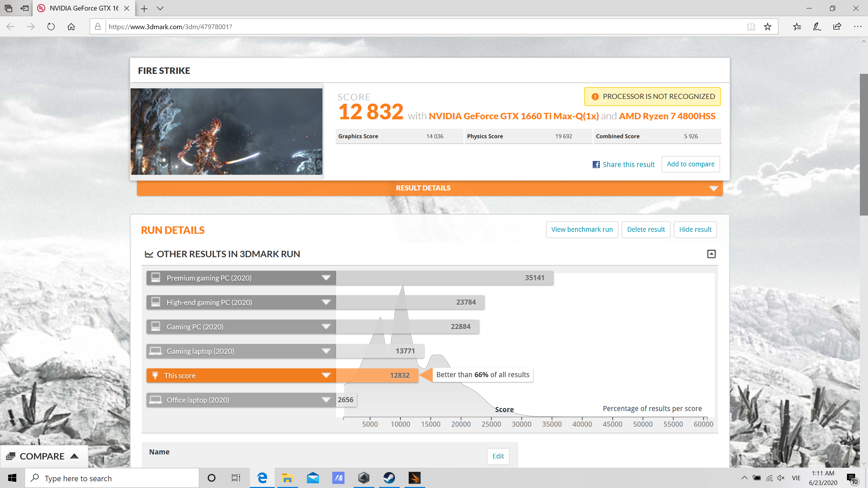Image resolution: width=868 pixels, height=488 pixels.
Task: Click the URL address field
Action: point(424,27)
